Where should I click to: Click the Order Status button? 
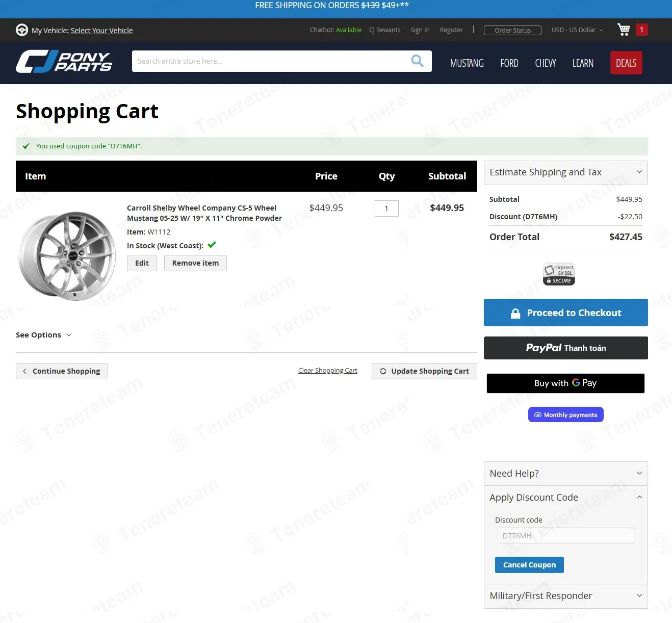click(x=512, y=30)
